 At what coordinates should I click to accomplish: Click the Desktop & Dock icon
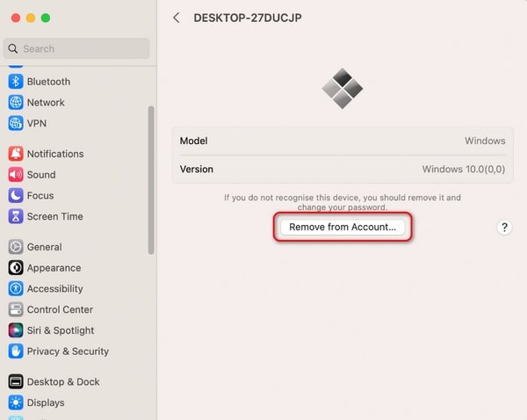16,381
